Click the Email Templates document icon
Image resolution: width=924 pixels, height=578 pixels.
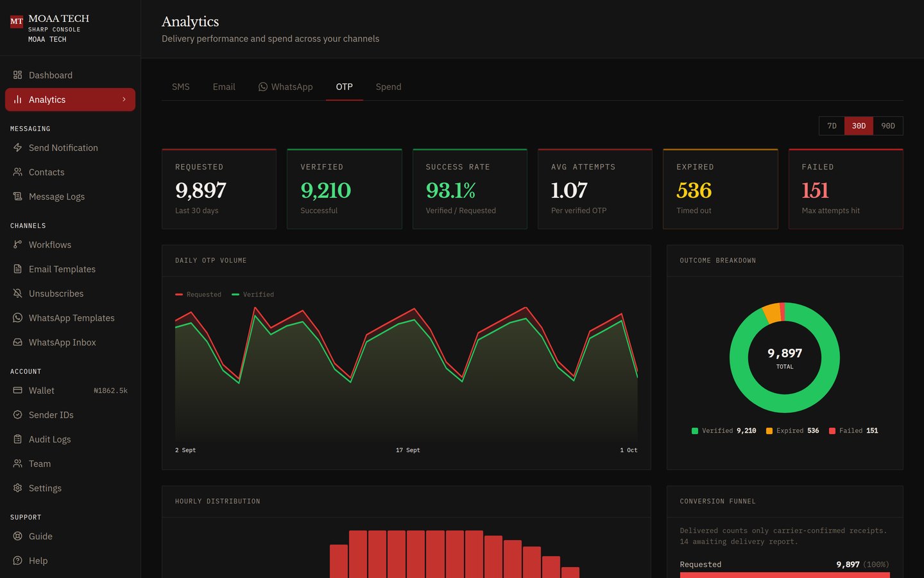[x=17, y=269]
